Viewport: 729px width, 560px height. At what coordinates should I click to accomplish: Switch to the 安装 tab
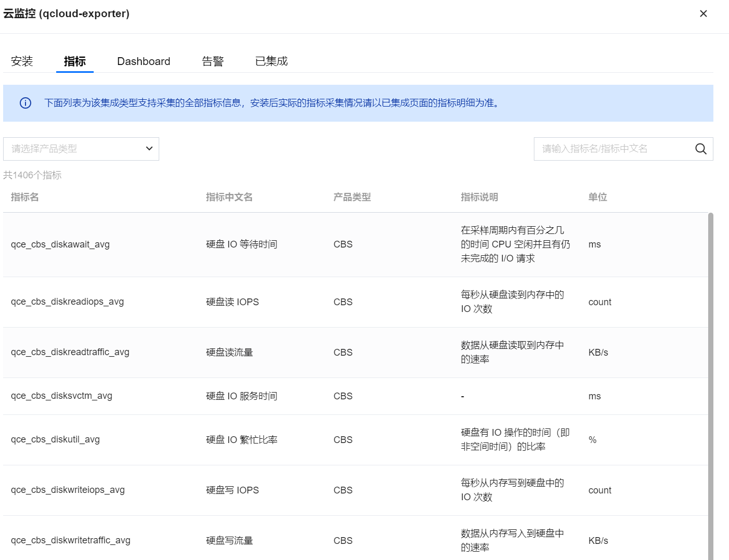[22, 61]
